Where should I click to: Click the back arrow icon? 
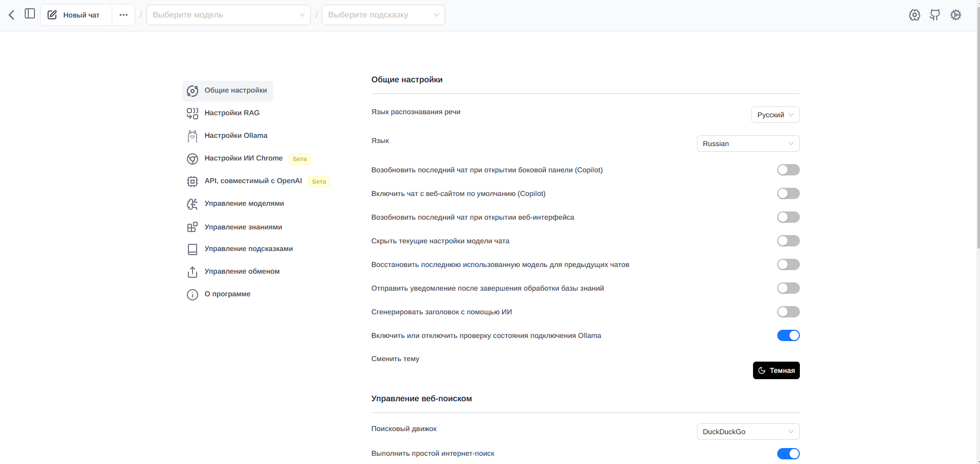pos(11,15)
